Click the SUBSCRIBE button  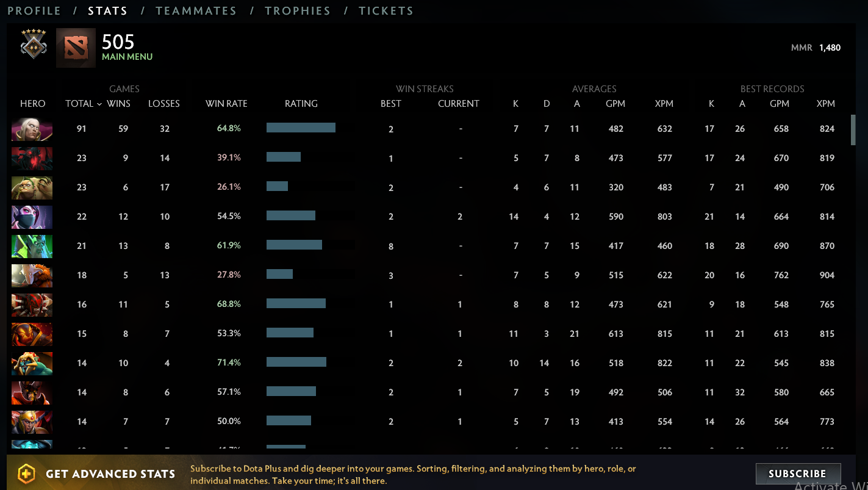(798, 474)
